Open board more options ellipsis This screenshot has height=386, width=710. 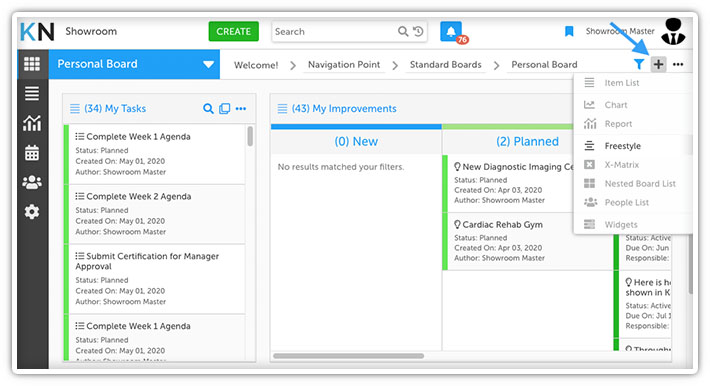pos(678,64)
